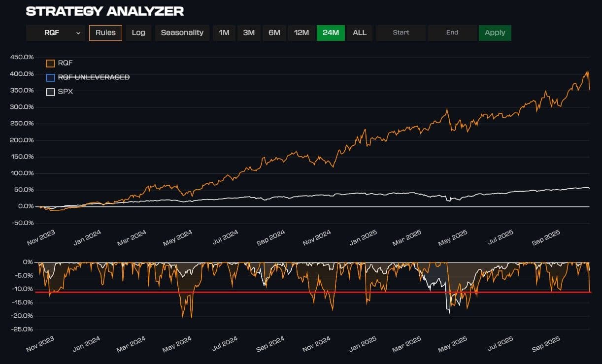The width and height of the screenshot is (602, 364).
Task: Click the chevron arrow beside RQF
Action: (78, 33)
